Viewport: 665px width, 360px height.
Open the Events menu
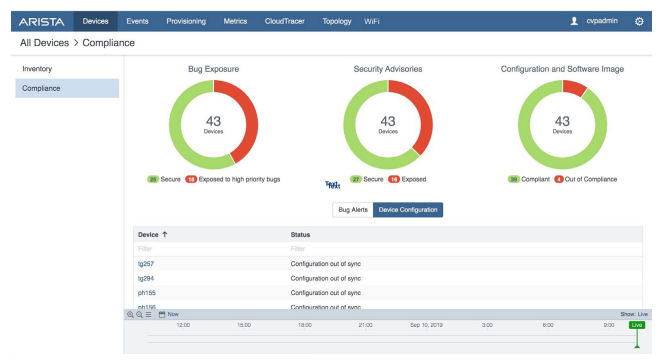point(137,21)
